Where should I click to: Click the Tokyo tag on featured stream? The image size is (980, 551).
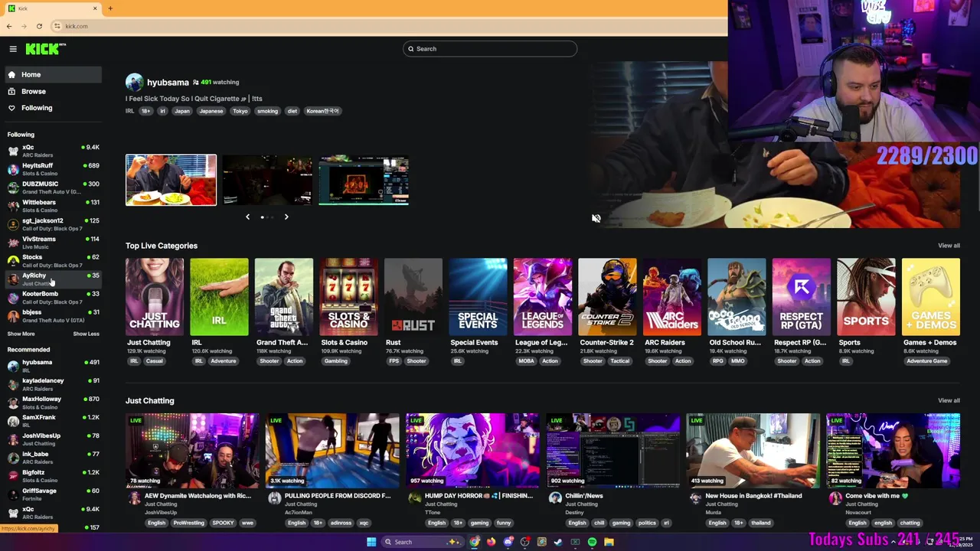point(240,111)
